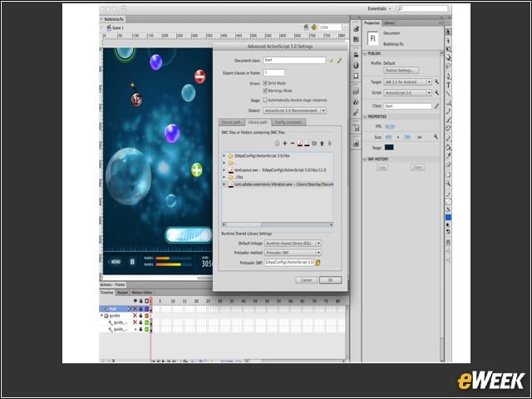Collapse the PUBLISH section
The height and width of the screenshot is (399, 532).
(366, 53)
